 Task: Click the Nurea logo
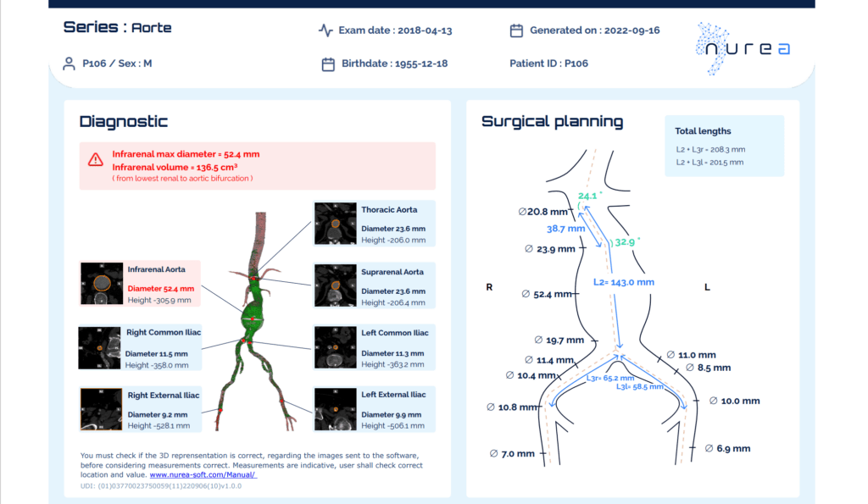[743, 49]
